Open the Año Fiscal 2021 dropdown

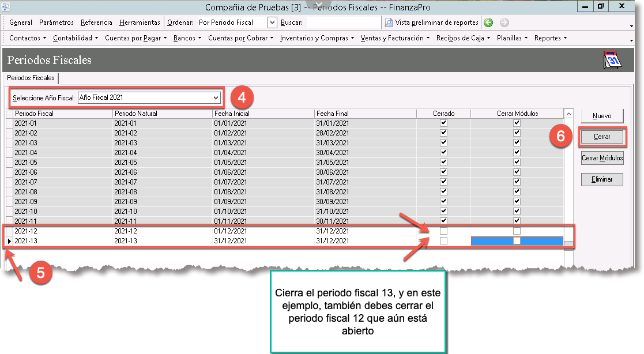click(x=216, y=98)
